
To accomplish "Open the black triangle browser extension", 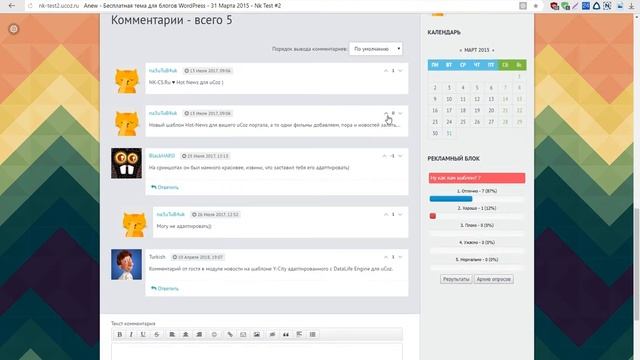I will [x=596, y=6].
